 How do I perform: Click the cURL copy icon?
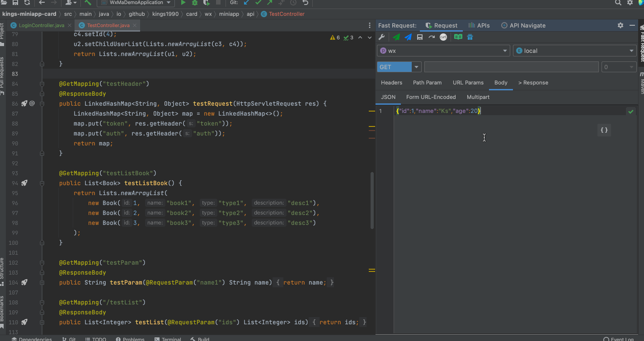(x=443, y=37)
